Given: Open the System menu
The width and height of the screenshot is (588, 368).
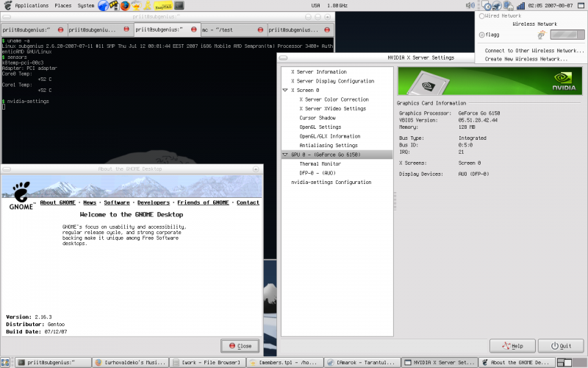Looking at the screenshot, I should click(86, 6).
